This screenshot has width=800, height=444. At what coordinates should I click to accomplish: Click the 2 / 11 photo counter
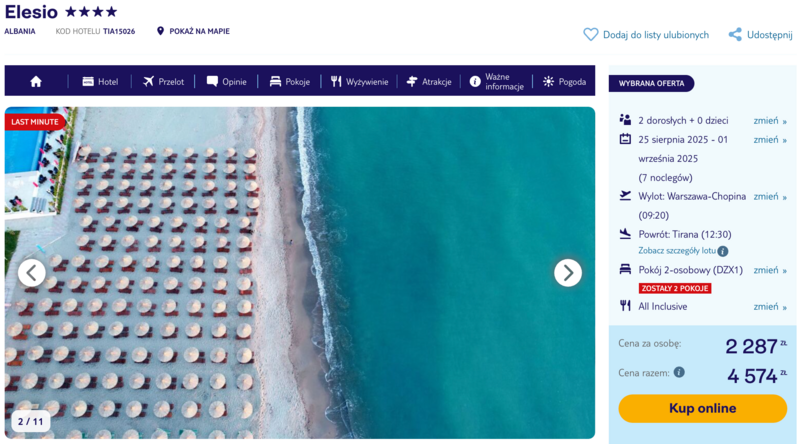pos(31,422)
